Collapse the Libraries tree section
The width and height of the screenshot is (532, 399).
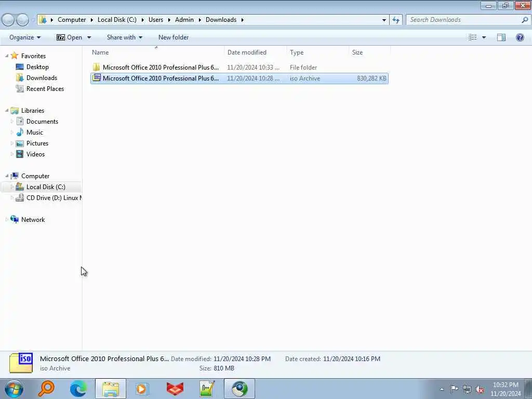click(x=7, y=110)
